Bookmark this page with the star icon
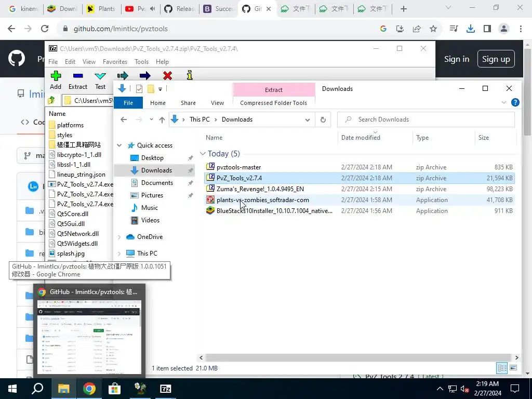 pos(433,29)
